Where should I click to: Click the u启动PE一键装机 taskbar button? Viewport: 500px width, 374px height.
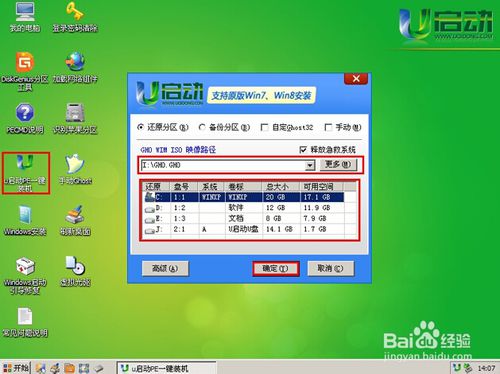pyautogui.click(x=166, y=368)
